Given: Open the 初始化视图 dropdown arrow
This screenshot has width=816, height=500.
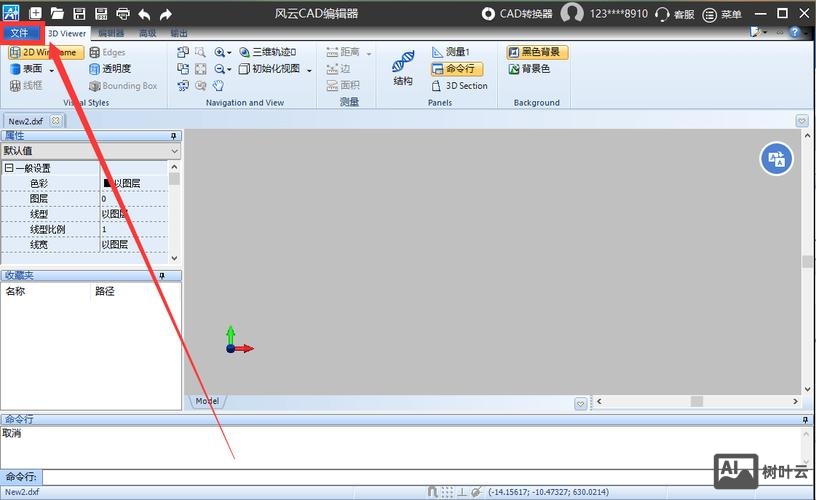Looking at the screenshot, I should pos(309,70).
